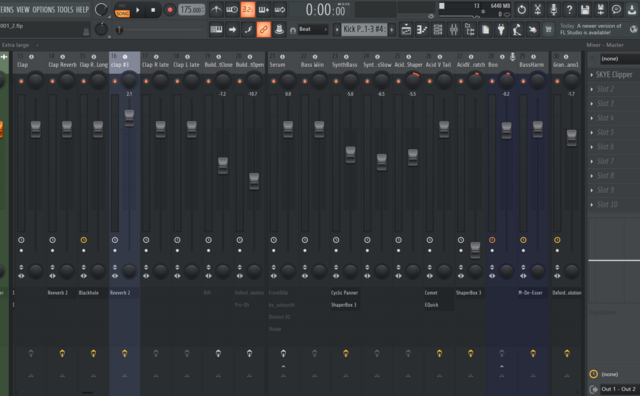Select the Bass Wiin mixer track
Screen dimensions: 640x396
pyautogui.click(x=312, y=65)
